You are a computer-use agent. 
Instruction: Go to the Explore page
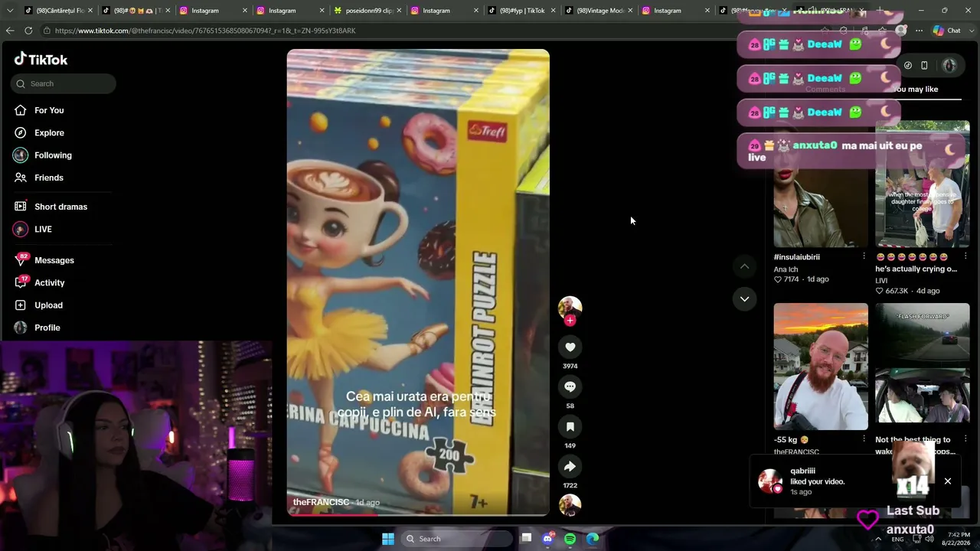point(48,132)
